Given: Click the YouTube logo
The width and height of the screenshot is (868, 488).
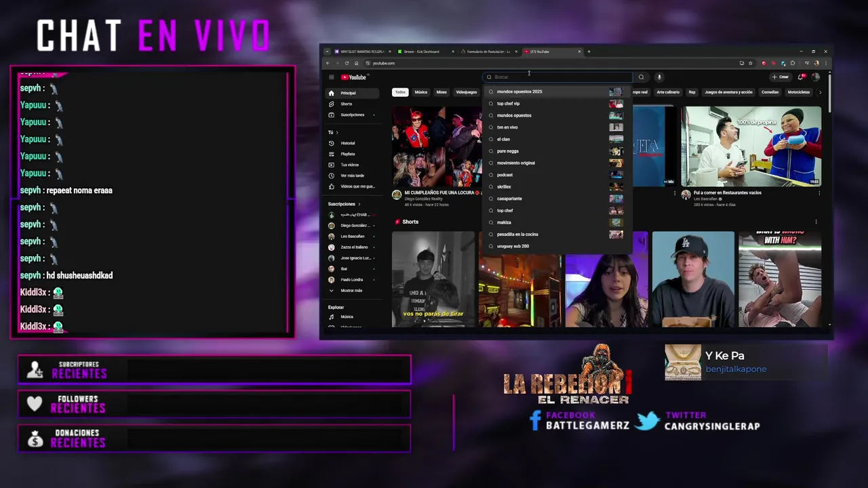Looking at the screenshot, I should [353, 77].
